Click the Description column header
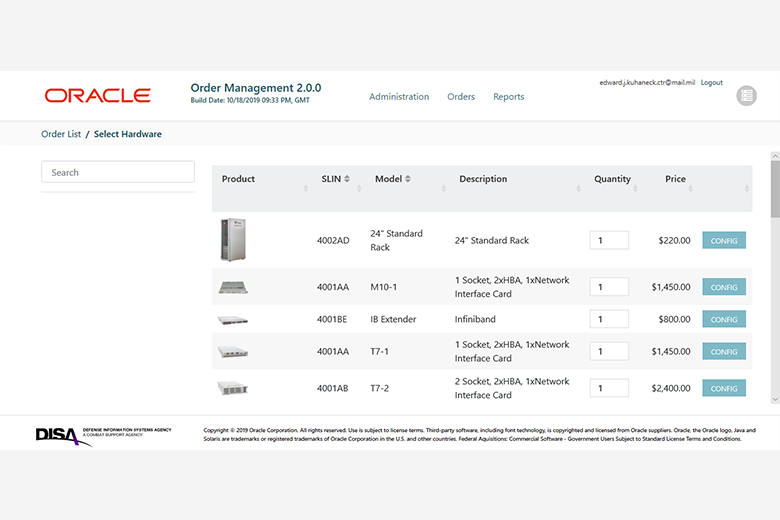 [x=483, y=179]
